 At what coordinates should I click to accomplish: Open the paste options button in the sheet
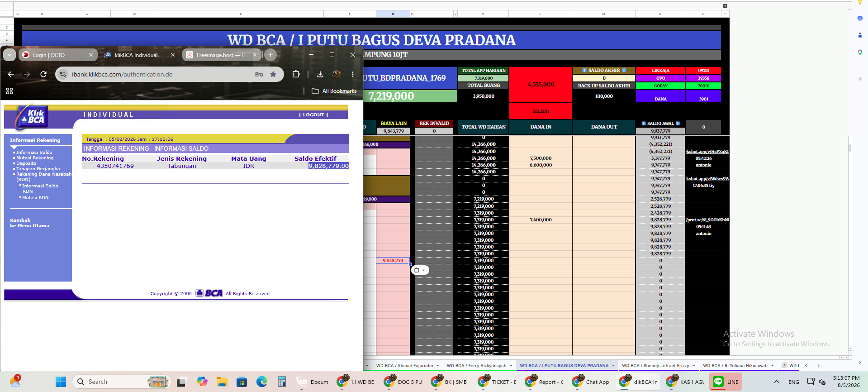click(420, 270)
